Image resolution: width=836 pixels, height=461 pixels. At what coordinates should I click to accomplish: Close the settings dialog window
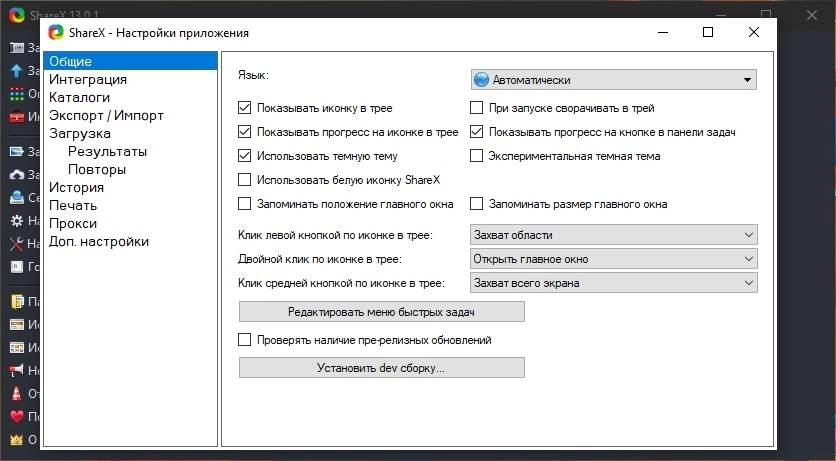point(754,33)
